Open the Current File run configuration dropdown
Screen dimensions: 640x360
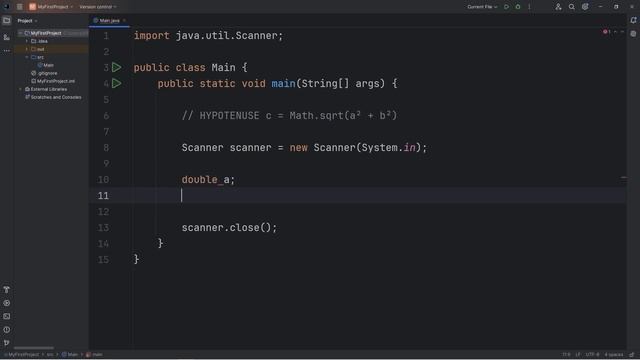coord(482,7)
